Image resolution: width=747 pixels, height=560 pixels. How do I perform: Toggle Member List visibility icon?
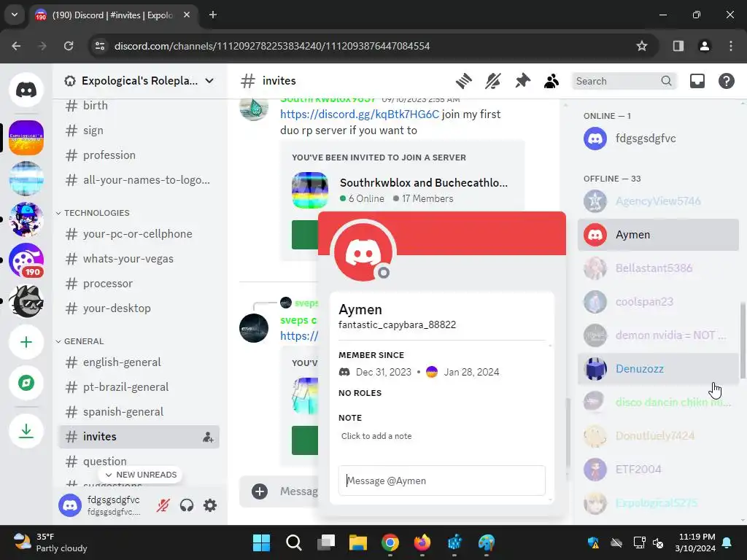tap(551, 81)
